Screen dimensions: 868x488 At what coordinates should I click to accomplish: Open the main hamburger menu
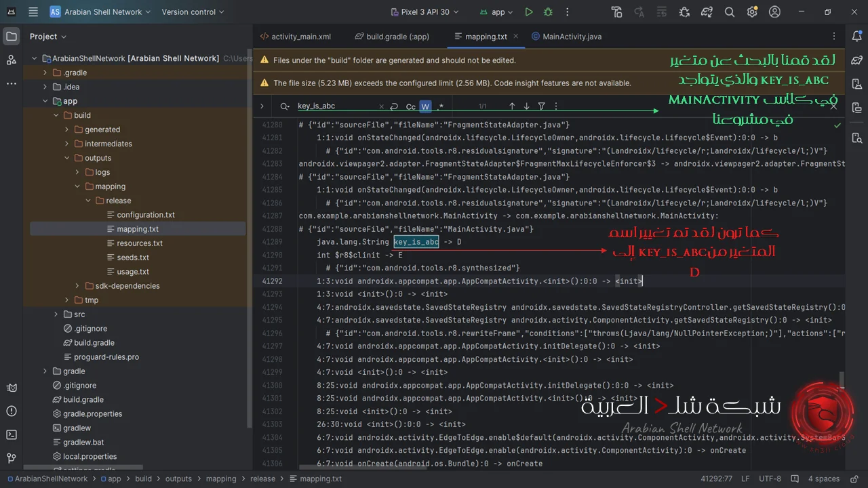(32, 12)
